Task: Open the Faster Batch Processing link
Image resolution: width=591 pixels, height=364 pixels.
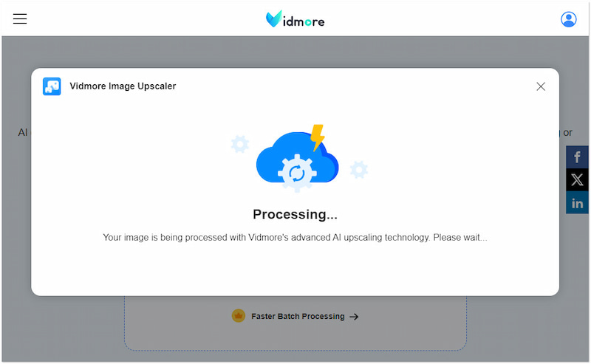Action: point(298,316)
